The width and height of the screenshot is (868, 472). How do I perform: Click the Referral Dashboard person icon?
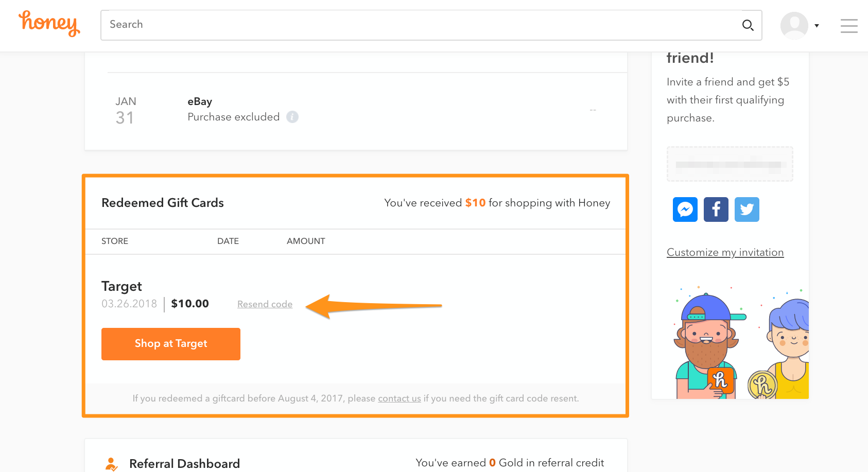coord(111,464)
